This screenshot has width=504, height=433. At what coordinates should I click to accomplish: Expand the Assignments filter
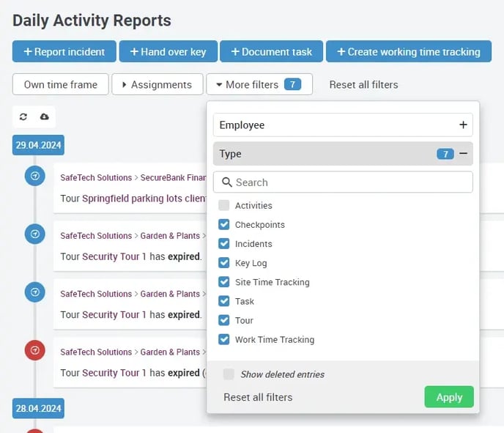click(156, 84)
